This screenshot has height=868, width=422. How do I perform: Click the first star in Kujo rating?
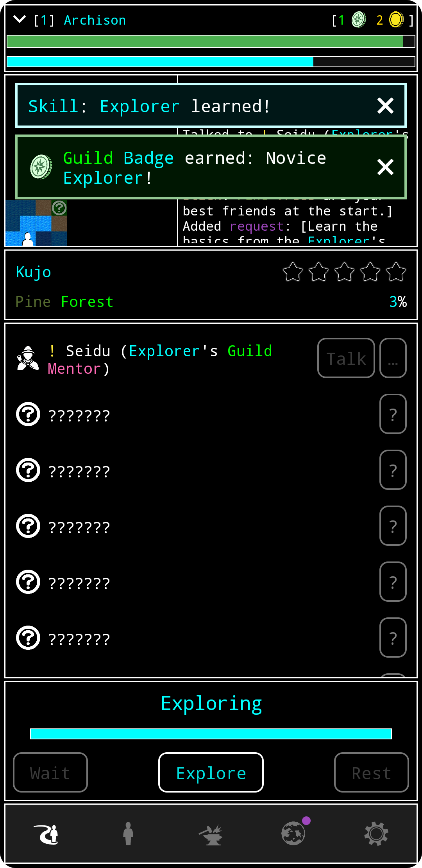[293, 272]
